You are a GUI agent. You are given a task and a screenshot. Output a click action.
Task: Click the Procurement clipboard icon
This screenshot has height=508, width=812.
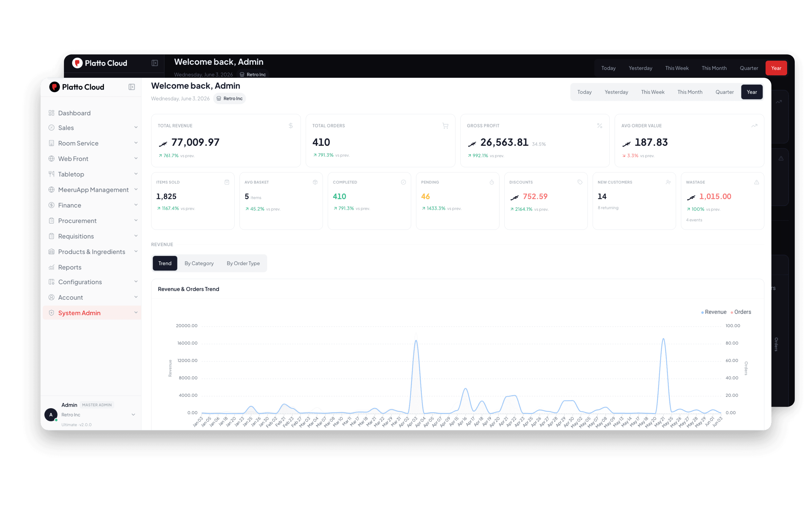[x=51, y=221]
